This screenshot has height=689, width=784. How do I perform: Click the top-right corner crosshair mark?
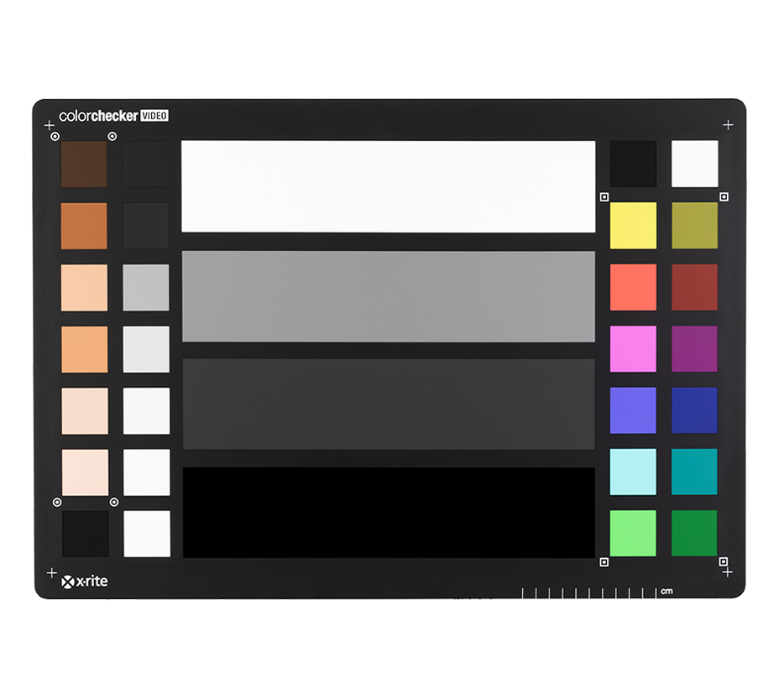pos(728,125)
